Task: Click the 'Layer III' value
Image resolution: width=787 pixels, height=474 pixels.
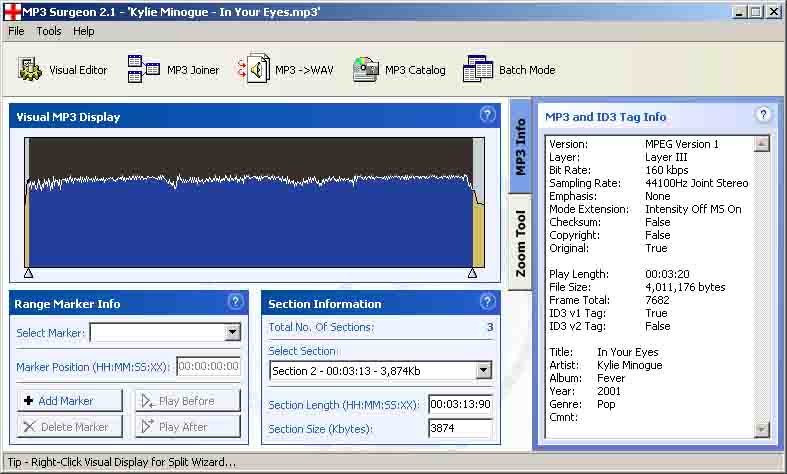Action: click(x=666, y=157)
